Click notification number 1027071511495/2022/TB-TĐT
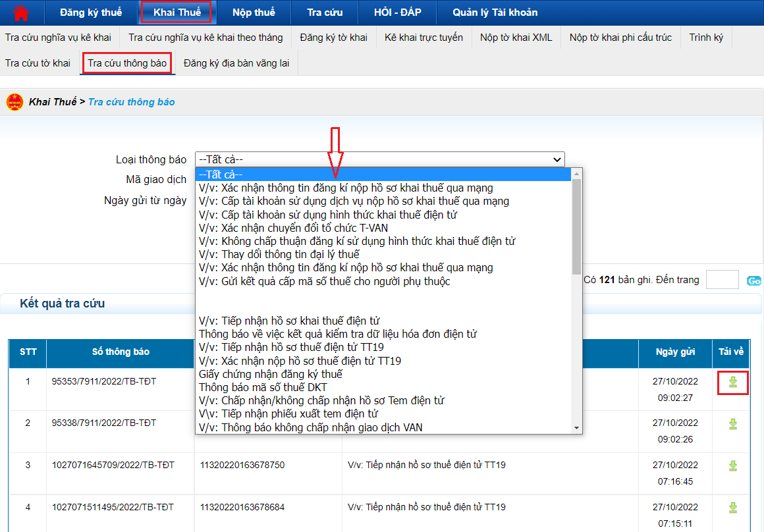 point(113,507)
